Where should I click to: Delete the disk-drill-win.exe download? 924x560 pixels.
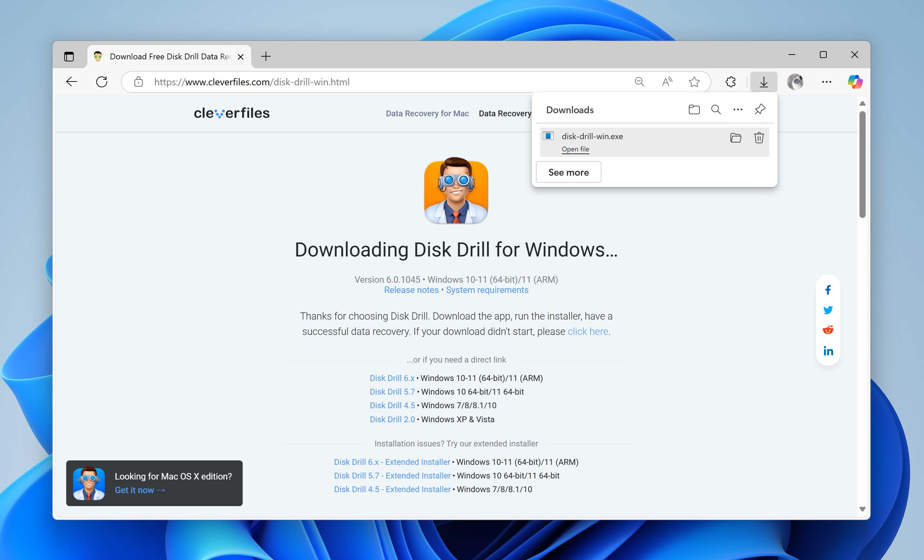click(x=759, y=138)
